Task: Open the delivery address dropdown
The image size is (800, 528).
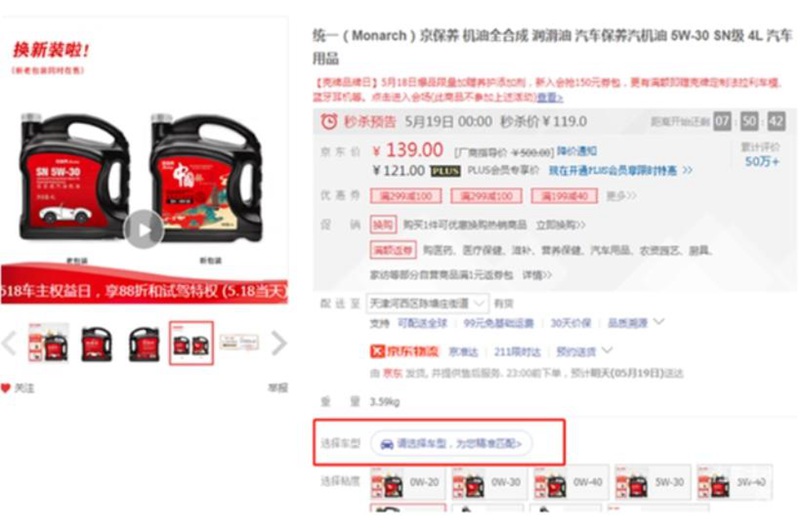Action: (x=427, y=304)
